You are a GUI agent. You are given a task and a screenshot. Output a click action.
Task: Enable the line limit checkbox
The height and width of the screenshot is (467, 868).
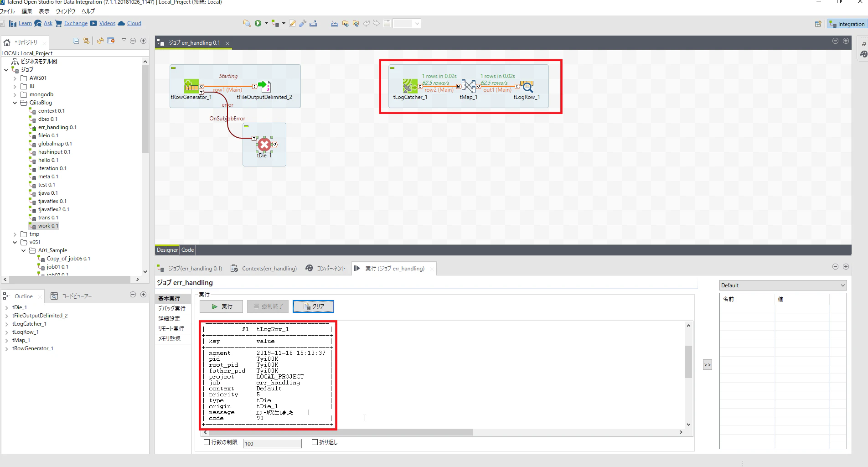click(207, 442)
